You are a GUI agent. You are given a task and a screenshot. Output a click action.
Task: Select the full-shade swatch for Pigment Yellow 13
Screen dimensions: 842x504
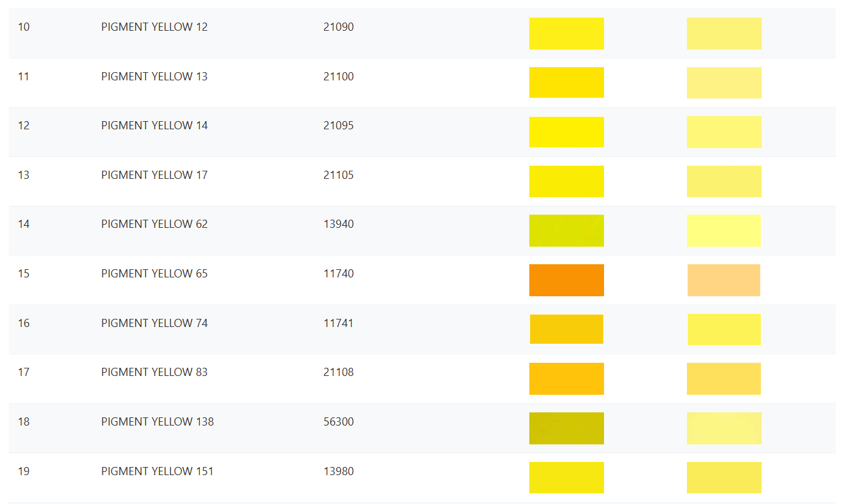click(566, 82)
